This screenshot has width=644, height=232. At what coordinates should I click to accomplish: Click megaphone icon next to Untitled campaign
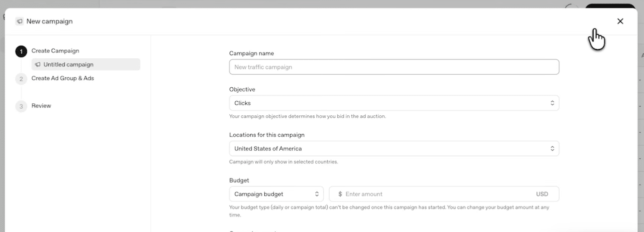click(38, 64)
